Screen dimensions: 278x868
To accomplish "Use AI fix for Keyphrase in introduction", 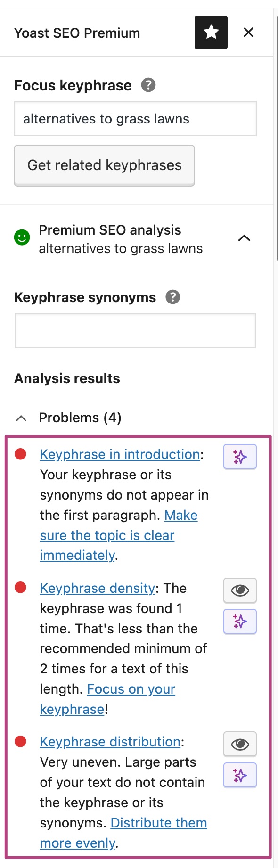I will click(240, 457).
